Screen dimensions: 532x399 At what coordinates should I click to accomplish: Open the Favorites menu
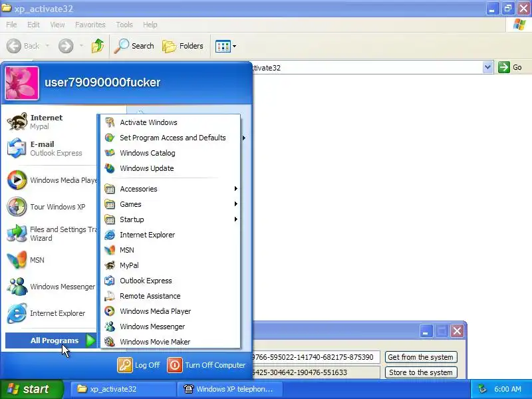[x=90, y=25]
